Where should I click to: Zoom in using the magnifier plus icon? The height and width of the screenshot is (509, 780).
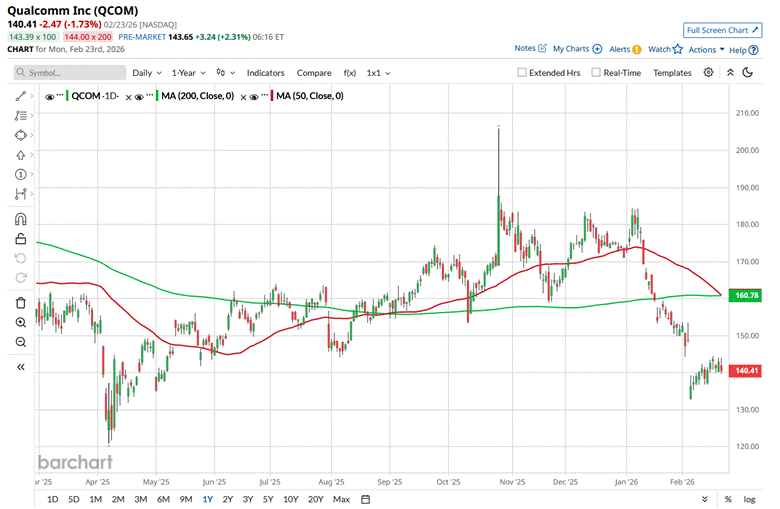tap(20, 322)
